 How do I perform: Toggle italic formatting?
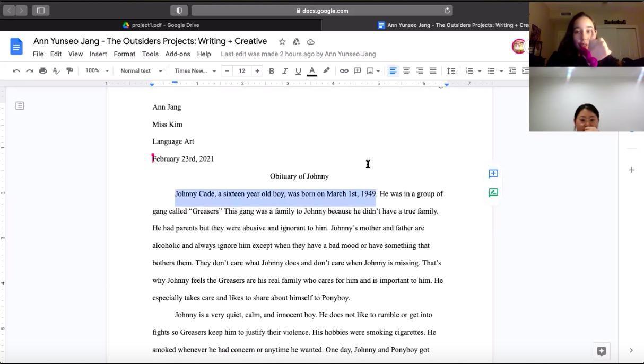click(284, 71)
